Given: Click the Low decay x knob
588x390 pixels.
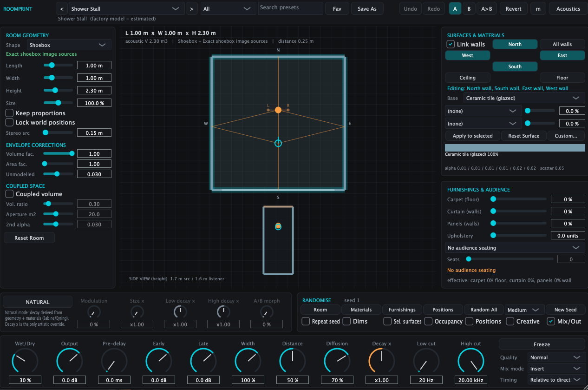Looking at the screenshot, I should coord(180,312).
